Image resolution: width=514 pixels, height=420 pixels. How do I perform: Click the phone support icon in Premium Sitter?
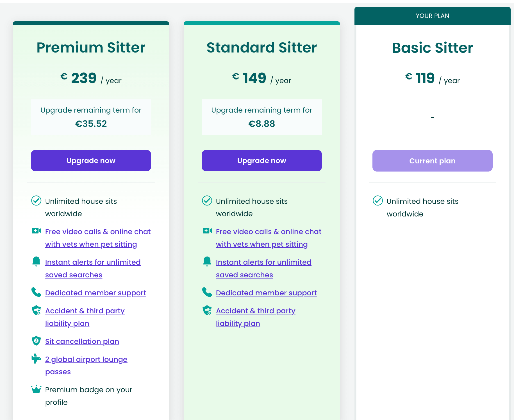(x=36, y=292)
